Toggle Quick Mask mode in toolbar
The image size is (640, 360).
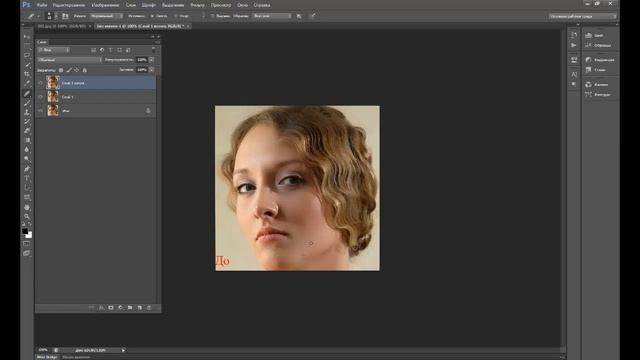(27, 244)
